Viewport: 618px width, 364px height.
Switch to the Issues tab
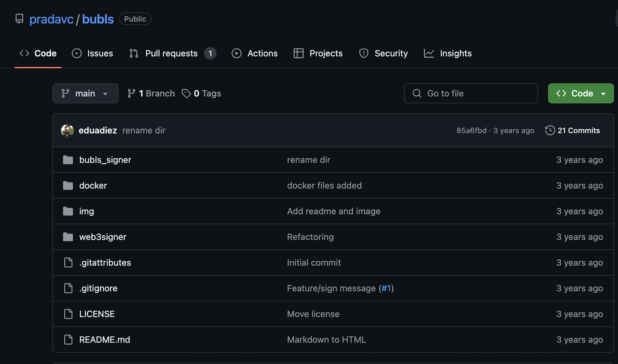[x=93, y=53]
